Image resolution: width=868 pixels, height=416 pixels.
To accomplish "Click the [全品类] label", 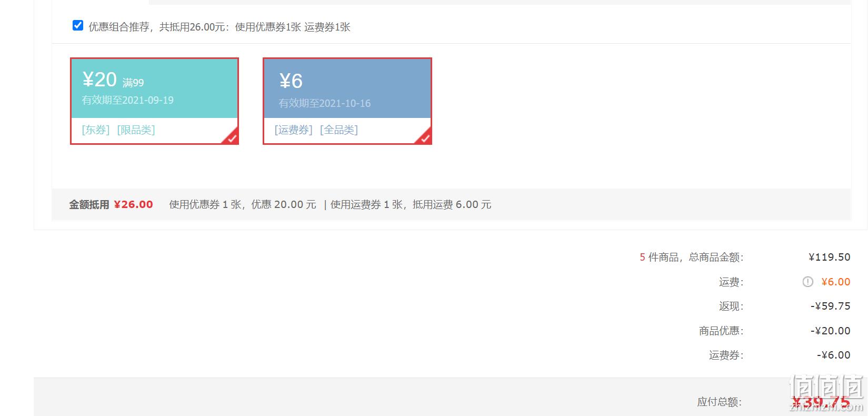I will click(339, 130).
